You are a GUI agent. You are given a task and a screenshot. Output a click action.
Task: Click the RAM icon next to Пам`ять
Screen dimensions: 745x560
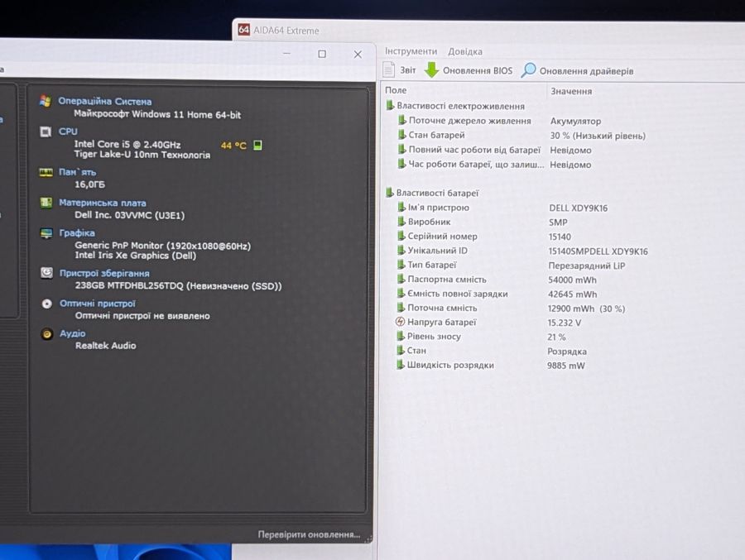(46, 172)
